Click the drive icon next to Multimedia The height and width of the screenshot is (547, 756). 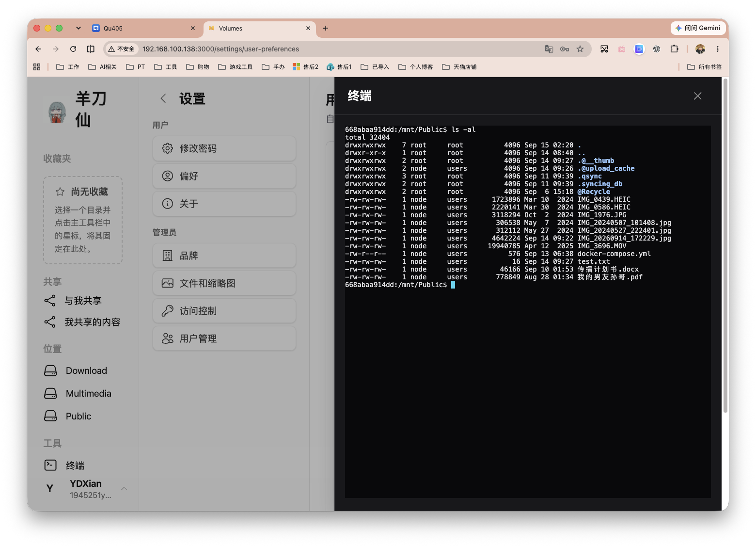50,393
